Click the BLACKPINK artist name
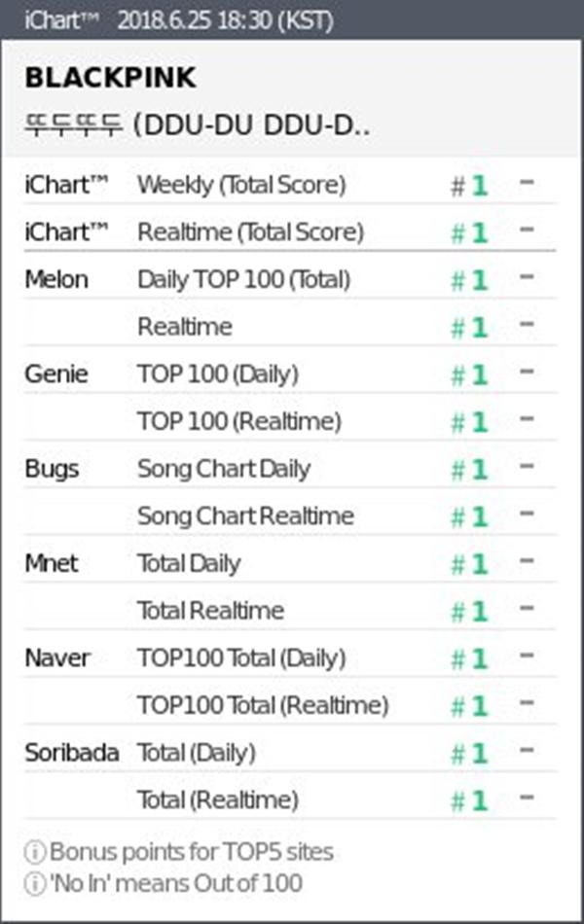The width and height of the screenshot is (584, 924). (x=110, y=78)
